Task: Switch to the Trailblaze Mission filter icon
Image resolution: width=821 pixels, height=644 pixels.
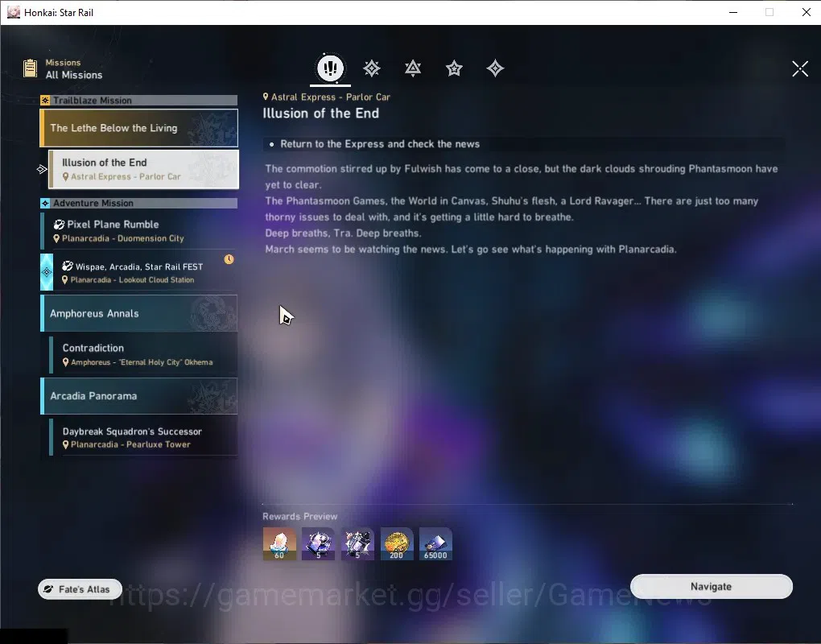Action: [x=372, y=68]
